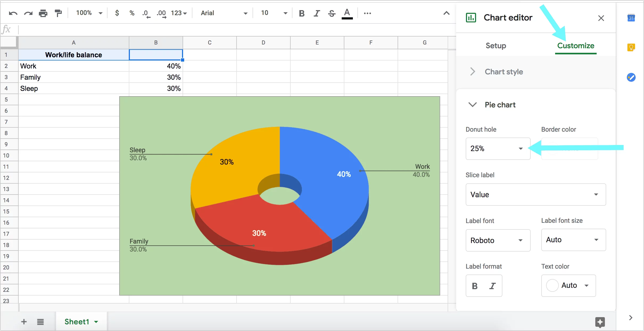Viewport: 644px width, 331px height.
Task: Open the Slice label Value dropdown
Action: [x=536, y=195]
